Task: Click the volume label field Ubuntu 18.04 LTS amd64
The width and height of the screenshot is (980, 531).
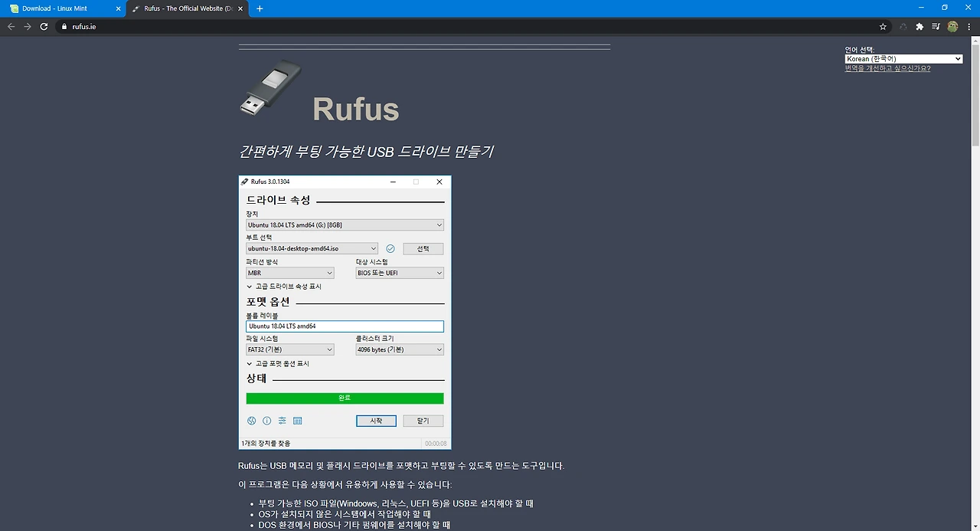Action: pyautogui.click(x=345, y=326)
